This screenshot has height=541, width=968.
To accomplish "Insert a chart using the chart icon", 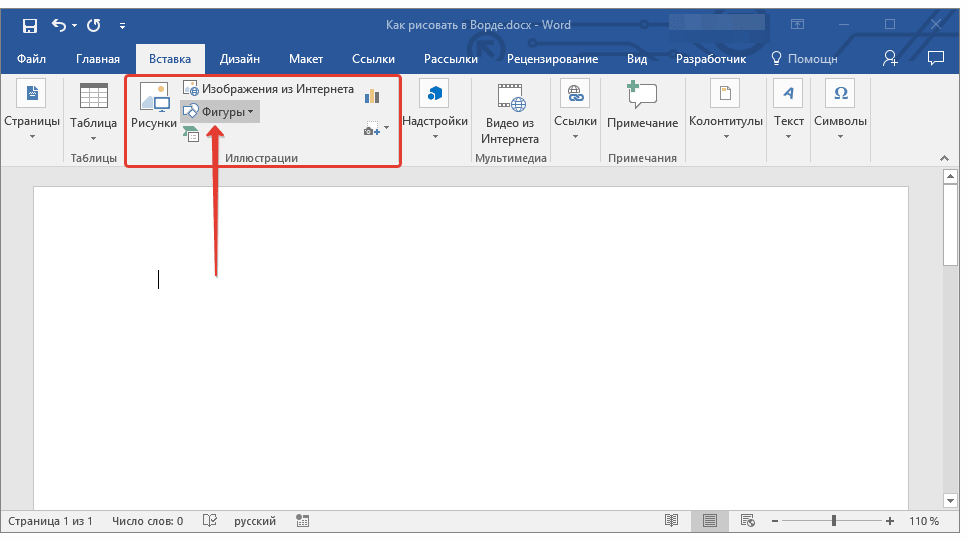I will (372, 96).
